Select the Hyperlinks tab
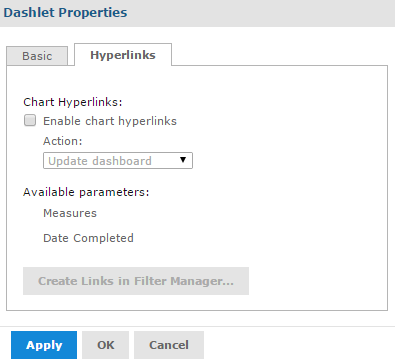395x362 pixels. point(123,55)
